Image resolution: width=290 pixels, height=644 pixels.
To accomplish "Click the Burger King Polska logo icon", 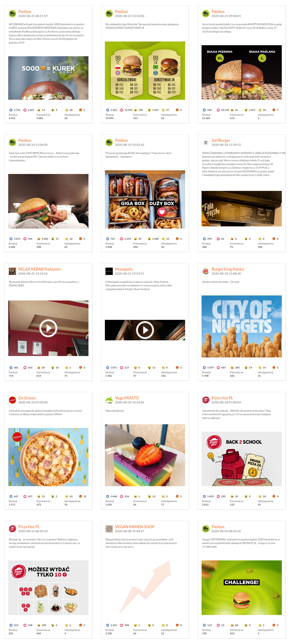I will pyautogui.click(x=206, y=271).
